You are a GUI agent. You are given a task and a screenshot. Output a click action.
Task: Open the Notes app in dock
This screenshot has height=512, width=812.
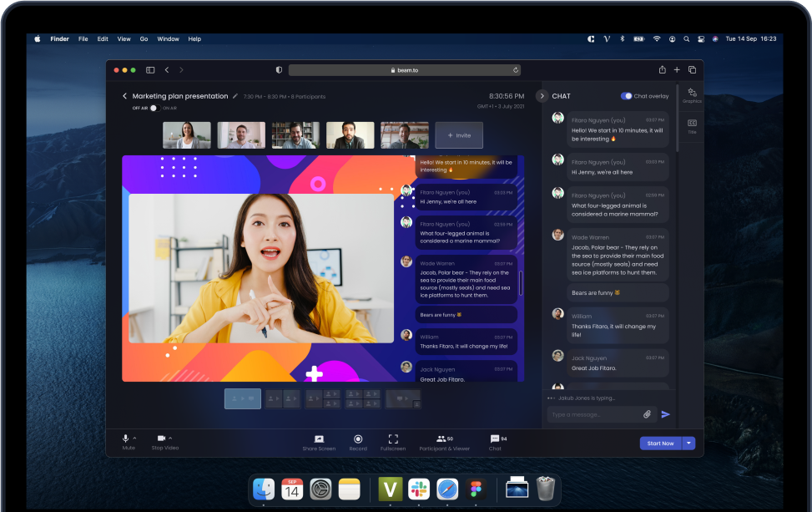[349, 489]
